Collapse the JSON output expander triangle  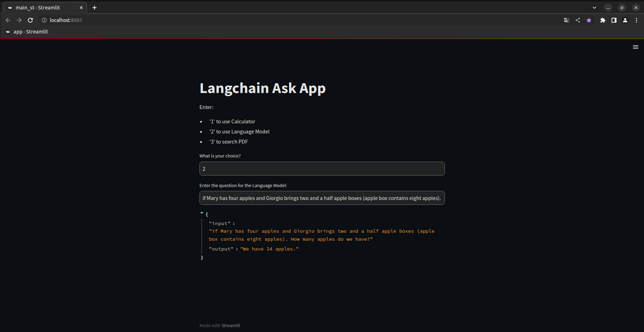coord(202,213)
